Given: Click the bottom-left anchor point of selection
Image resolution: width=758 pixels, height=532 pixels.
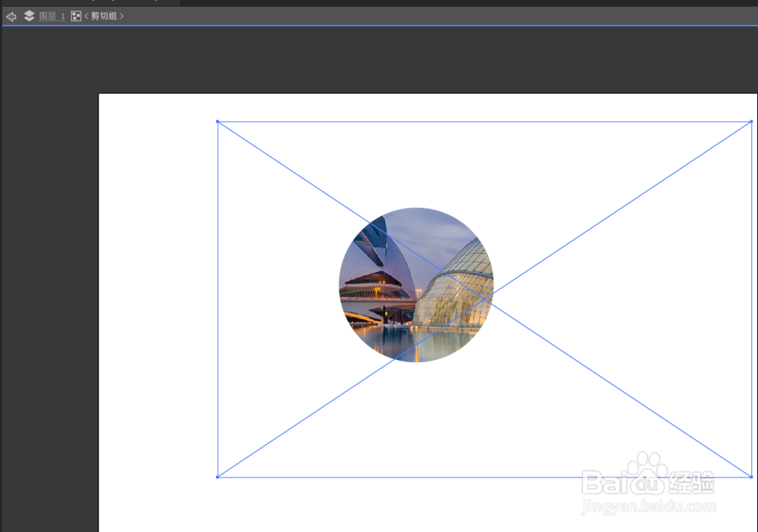Looking at the screenshot, I should (x=218, y=477).
